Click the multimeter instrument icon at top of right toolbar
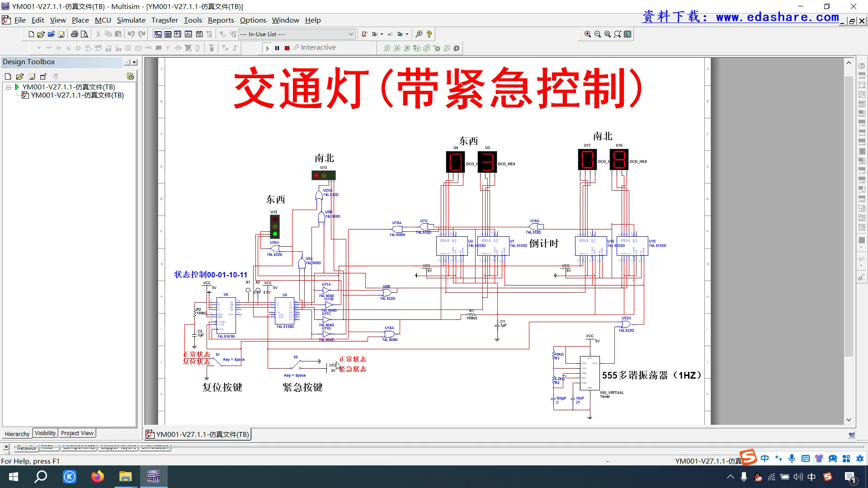 coord(862,66)
